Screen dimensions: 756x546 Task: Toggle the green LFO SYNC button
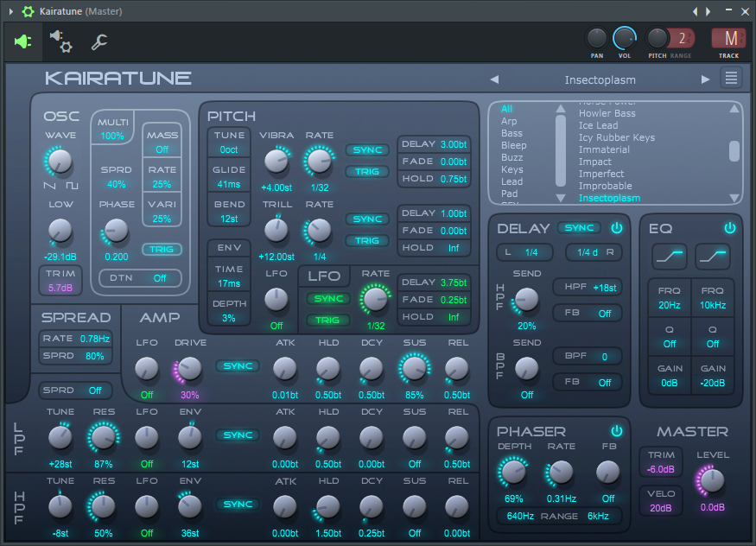(x=328, y=299)
